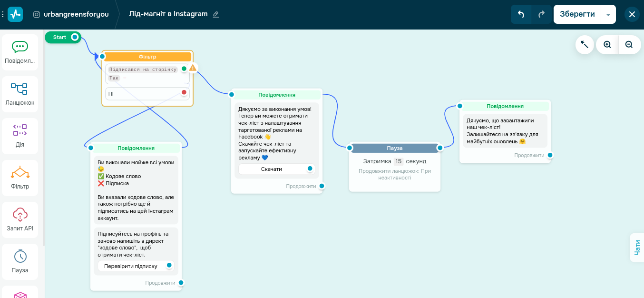644x298 pixels.
Task: Open the menu in the top-left corner
Action: coord(3,14)
